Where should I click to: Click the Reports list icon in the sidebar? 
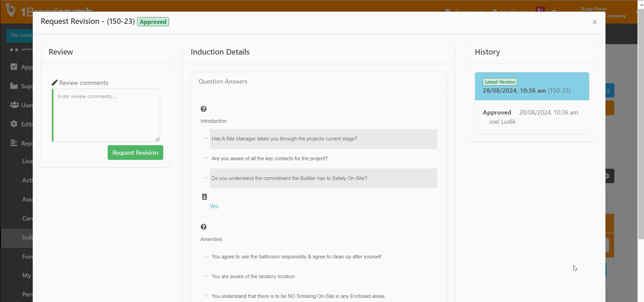pos(14,143)
